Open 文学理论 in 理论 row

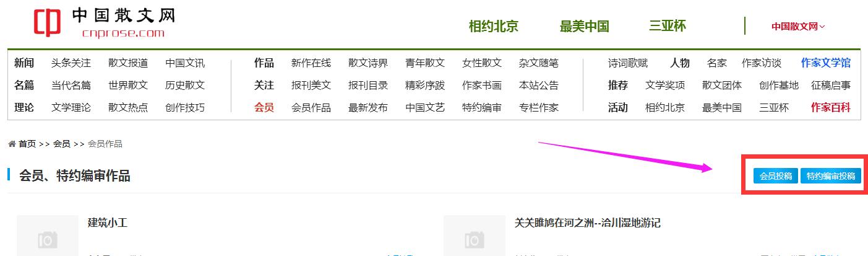tap(71, 107)
